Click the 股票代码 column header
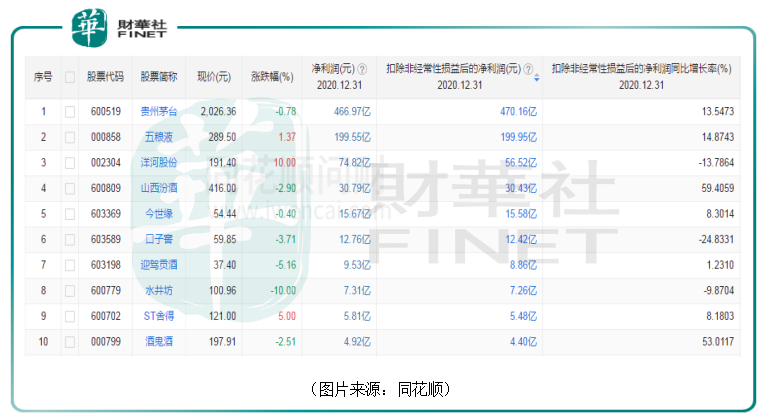Image resolution: width=765 pixels, height=419 pixels. (105, 77)
